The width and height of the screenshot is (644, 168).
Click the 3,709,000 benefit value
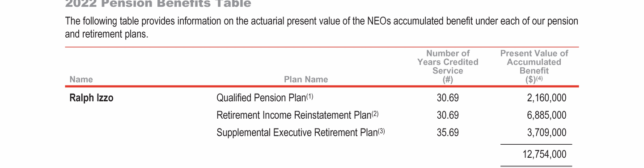[547, 133]
